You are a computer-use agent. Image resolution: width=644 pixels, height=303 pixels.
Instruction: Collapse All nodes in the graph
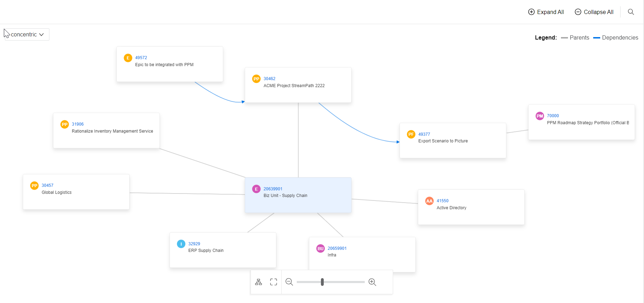pyautogui.click(x=594, y=12)
